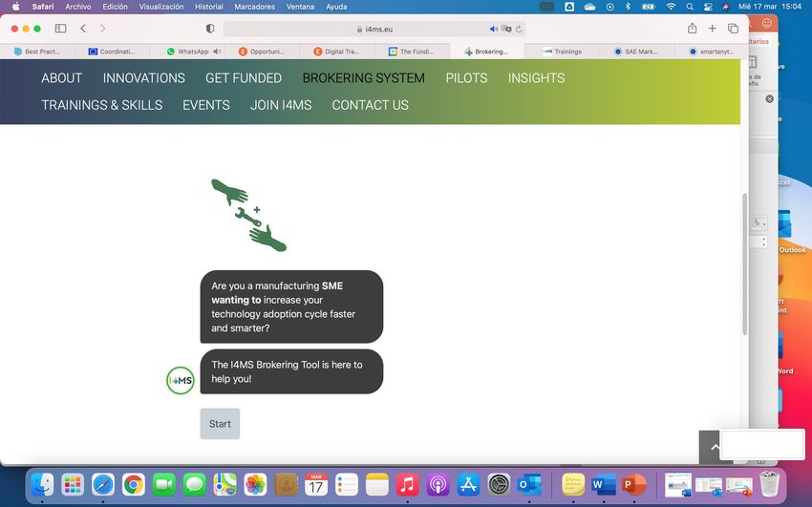Go back using the Safari back arrow

point(83,29)
